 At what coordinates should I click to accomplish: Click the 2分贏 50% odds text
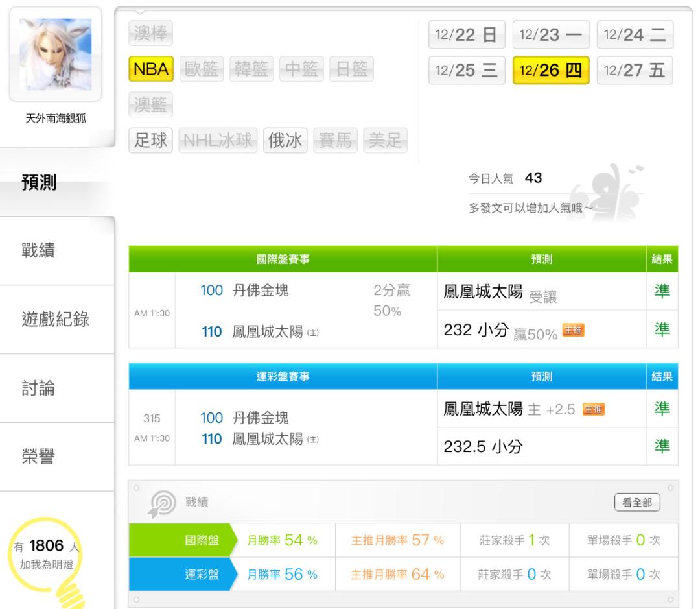(x=391, y=301)
